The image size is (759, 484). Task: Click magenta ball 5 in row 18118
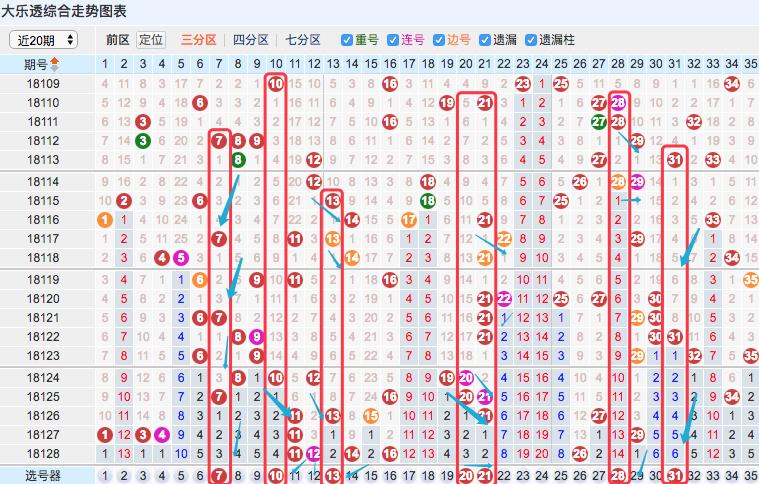(181, 258)
